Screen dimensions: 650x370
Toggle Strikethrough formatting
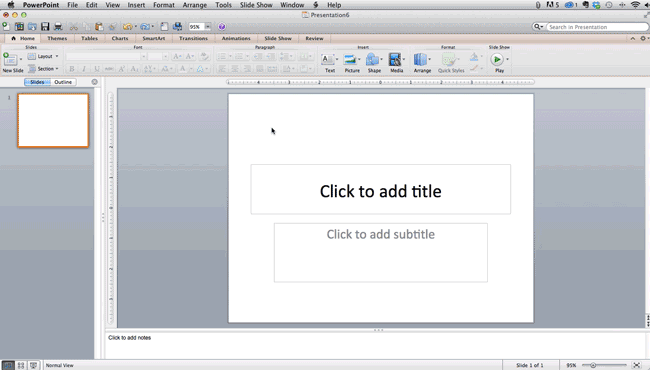[109, 69]
